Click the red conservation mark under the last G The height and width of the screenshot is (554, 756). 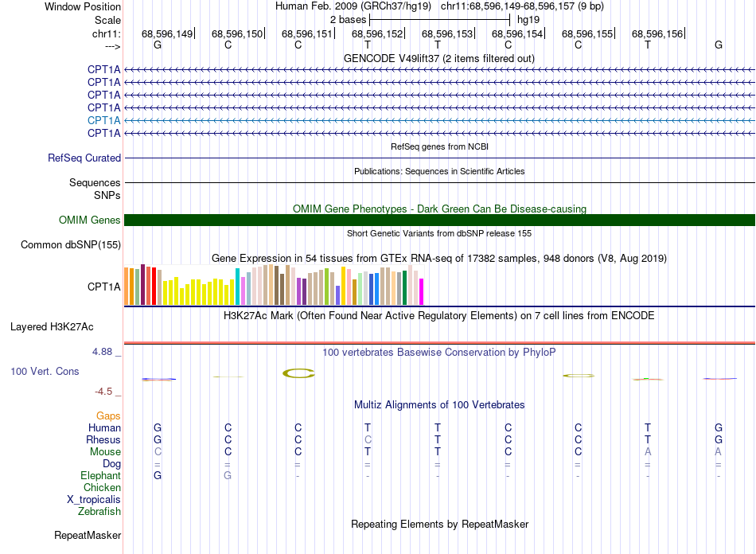(719, 379)
